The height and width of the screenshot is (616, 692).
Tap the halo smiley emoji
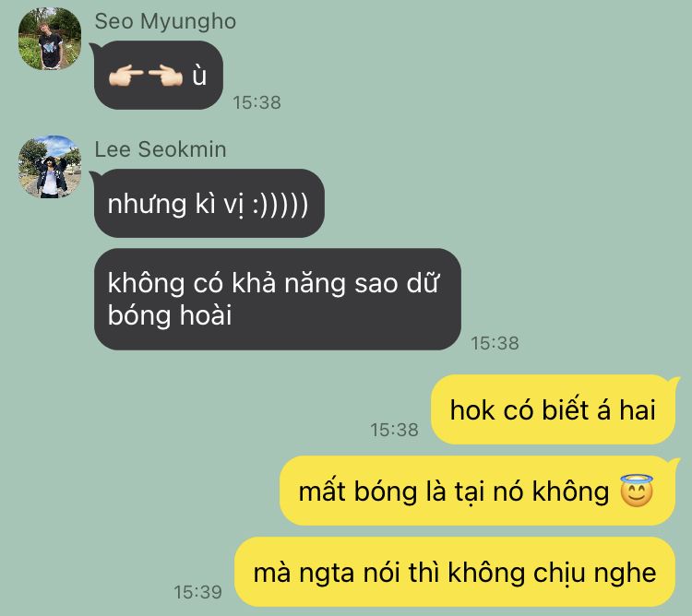tap(636, 491)
